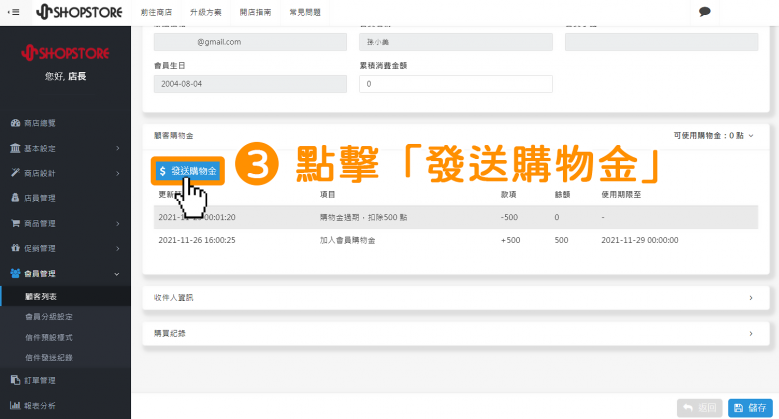Collapse the 可使用購物金 panel chevron
779x419 pixels.
(751, 136)
